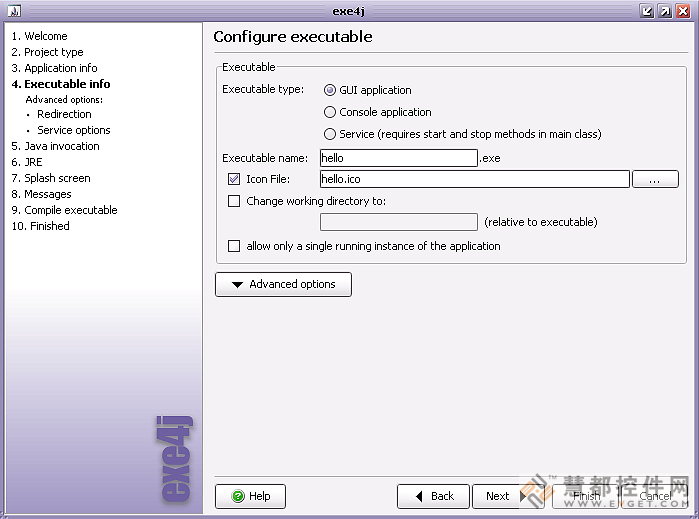The width and height of the screenshot is (699, 519).
Task: Open step 8 Messages
Action: [x=41, y=194]
